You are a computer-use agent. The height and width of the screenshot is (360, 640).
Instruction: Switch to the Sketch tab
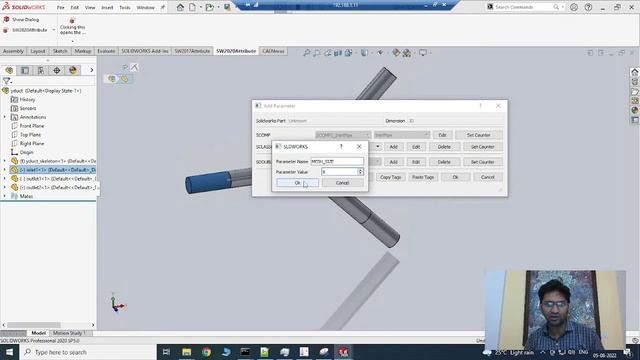(x=60, y=51)
